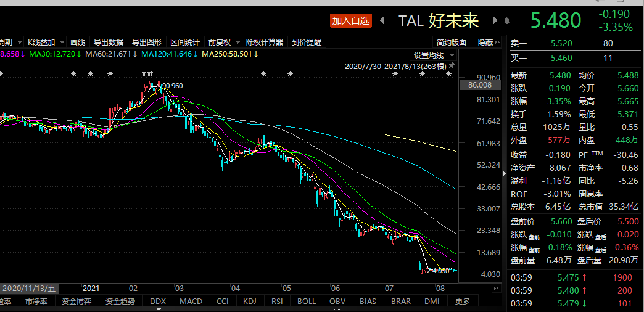The width and height of the screenshot is (644, 312).
Task: Toggle MA60 moving average label
Action: pos(108,54)
